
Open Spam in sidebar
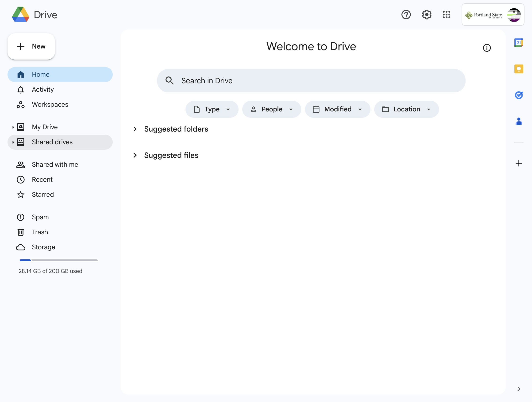click(x=60, y=217)
